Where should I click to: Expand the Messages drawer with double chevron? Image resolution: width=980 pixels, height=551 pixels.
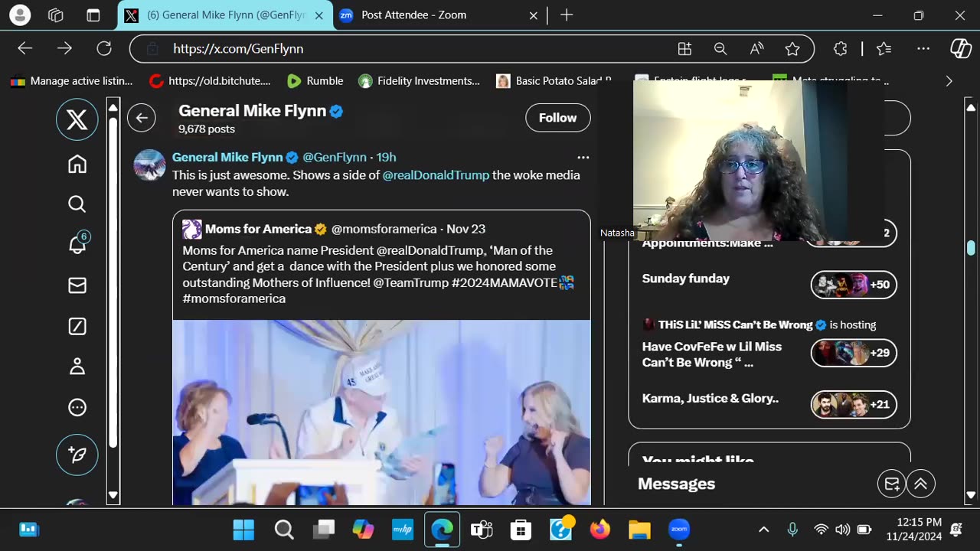coord(921,484)
